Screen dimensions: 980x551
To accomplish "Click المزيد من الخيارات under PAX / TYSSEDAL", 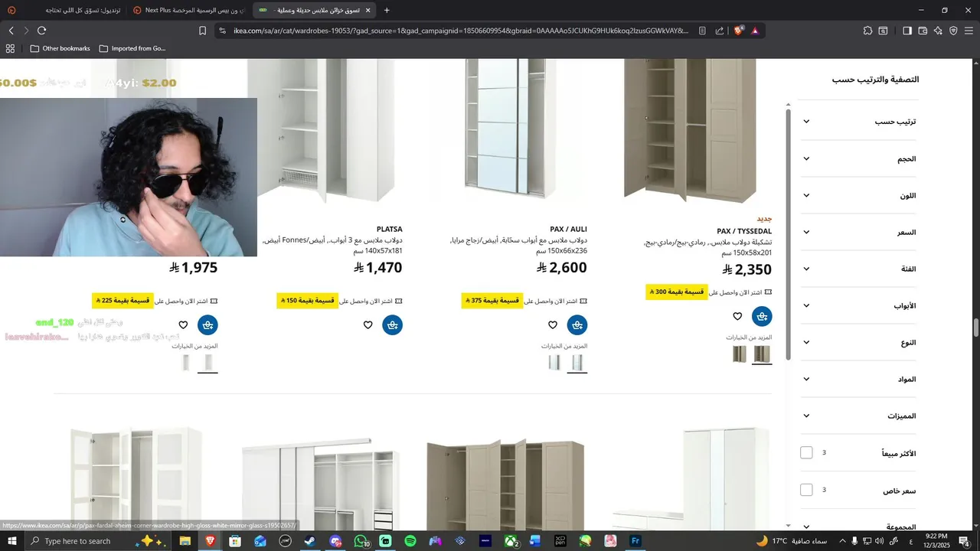I will coord(749,337).
